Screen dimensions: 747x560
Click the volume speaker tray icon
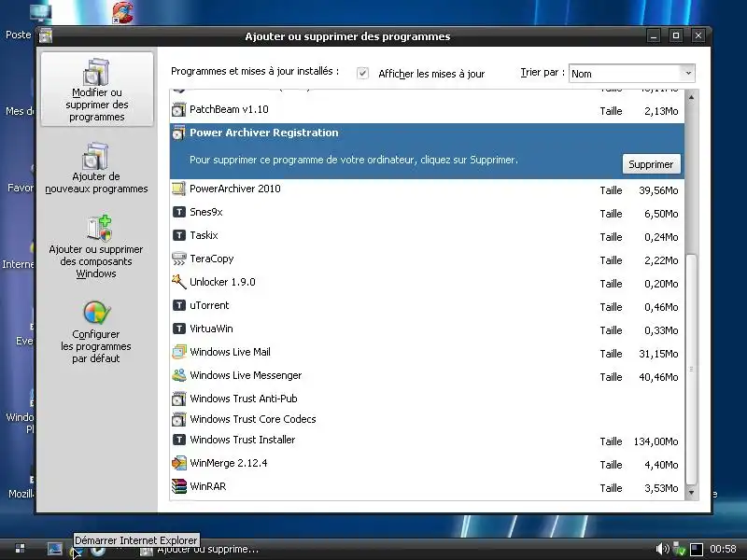662,549
